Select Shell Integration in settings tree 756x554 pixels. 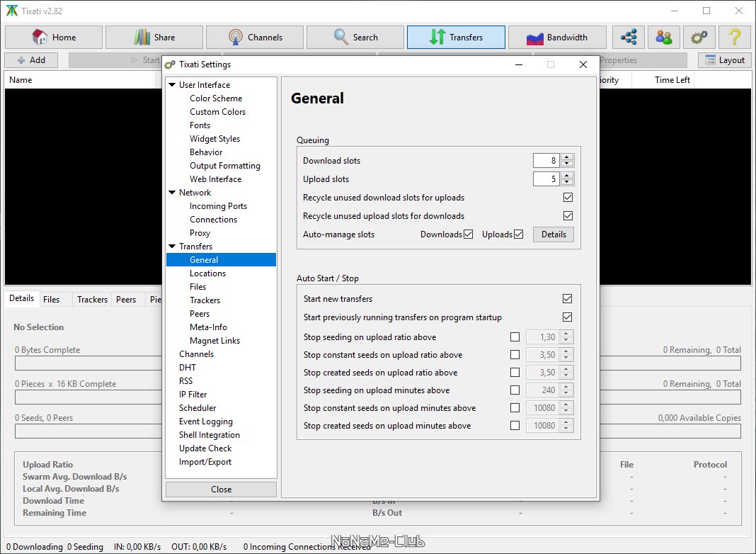210,435
